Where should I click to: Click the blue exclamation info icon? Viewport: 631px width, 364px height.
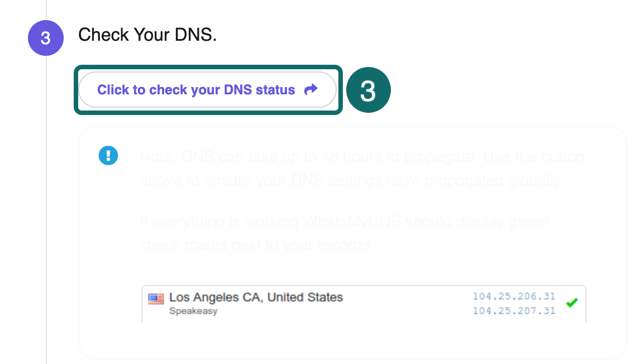(108, 155)
